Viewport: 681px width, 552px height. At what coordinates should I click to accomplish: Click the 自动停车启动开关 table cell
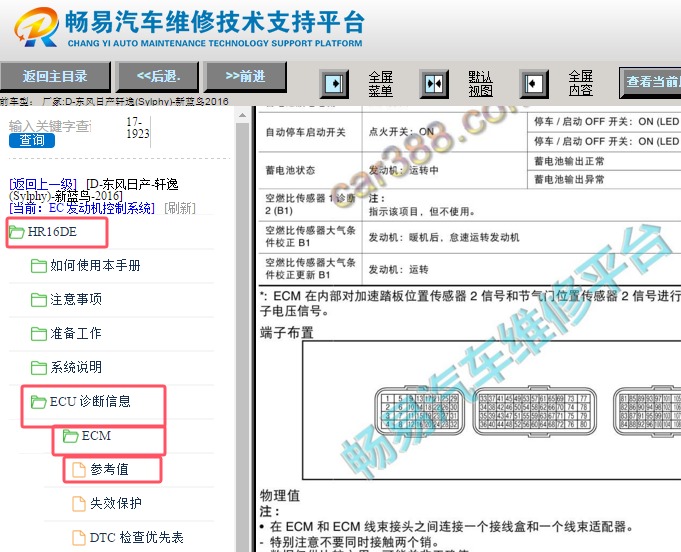(310, 132)
